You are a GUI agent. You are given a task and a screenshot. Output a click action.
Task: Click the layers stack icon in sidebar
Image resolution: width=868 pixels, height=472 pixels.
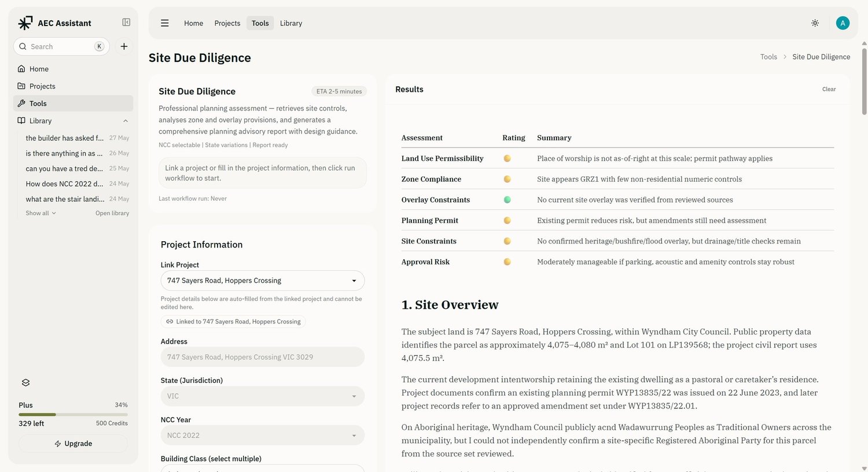tap(25, 383)
